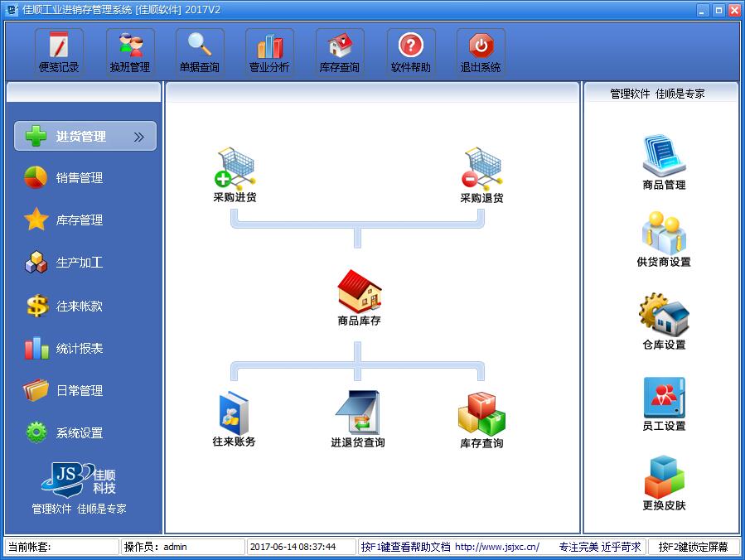Open 库存查询 in the top toolbar
The image size is (745, 560).
(340, 51)
